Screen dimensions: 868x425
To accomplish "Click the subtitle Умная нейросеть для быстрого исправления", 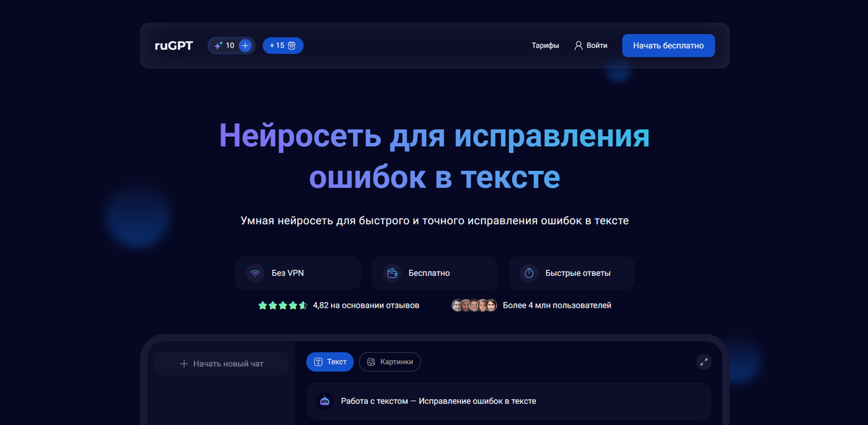I will coord(434,220).
